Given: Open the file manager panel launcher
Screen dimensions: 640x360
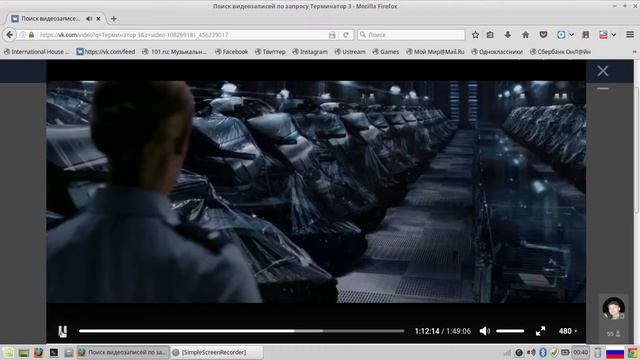Looking at the screenshot, I should pyautogui.click(x=69, y=353).
